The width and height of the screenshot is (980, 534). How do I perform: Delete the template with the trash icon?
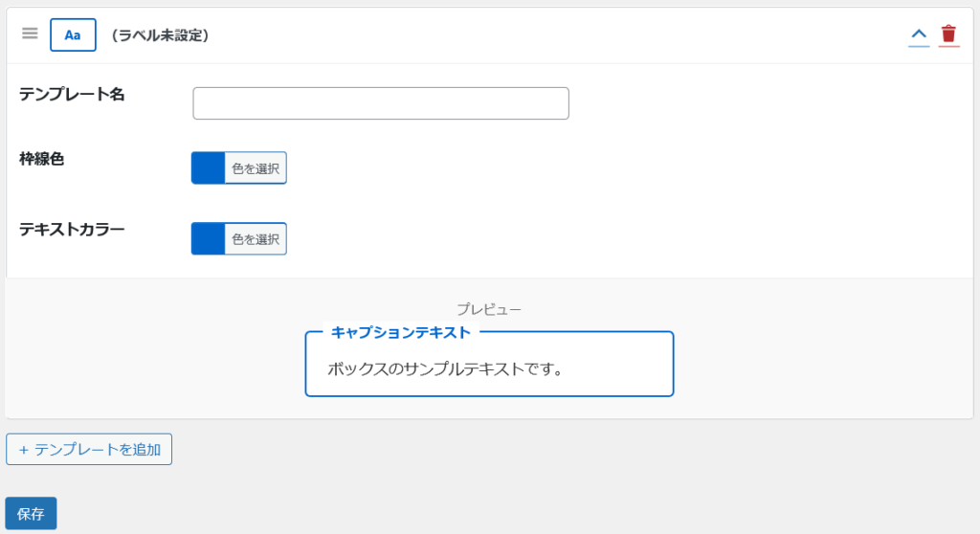[948, 34]
